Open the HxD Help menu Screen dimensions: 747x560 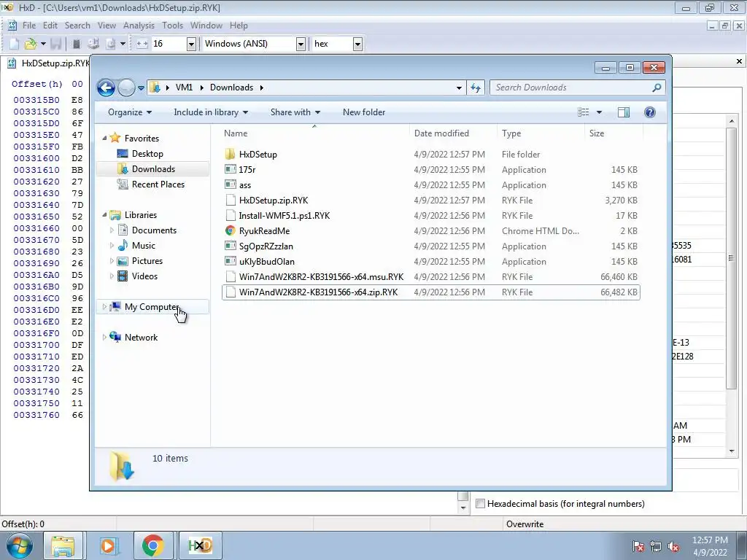[239, 26]
